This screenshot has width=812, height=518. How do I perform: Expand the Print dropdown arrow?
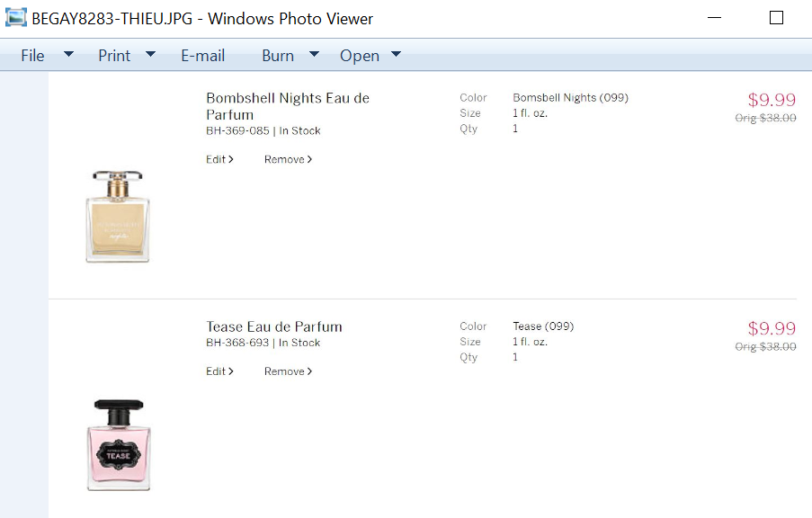[x=151, y=54]
